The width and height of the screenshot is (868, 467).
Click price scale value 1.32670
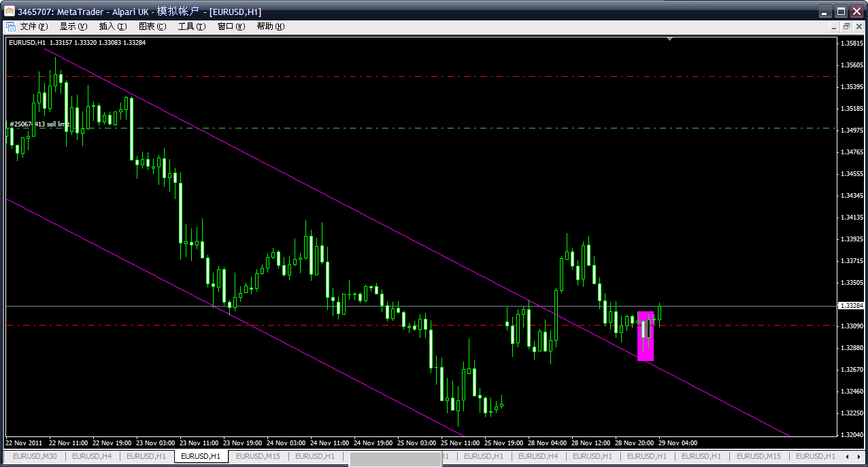point(852,370)
